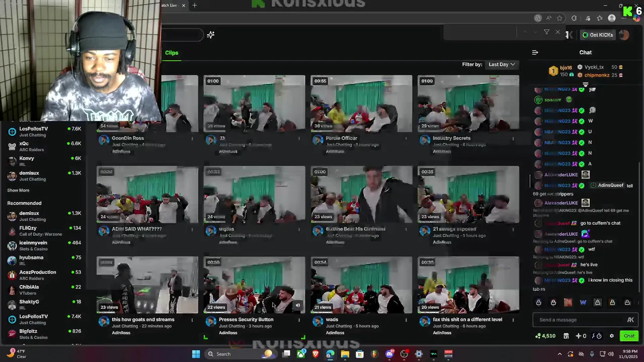
Task: Click the green Chat send button
Action: pyautogui.click(x=629, y=336)
